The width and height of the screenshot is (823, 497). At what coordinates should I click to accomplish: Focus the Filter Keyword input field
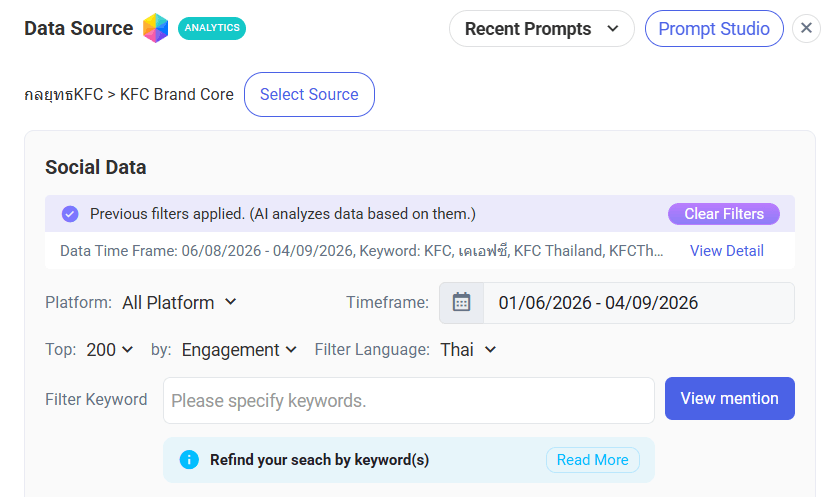(409, 400)
